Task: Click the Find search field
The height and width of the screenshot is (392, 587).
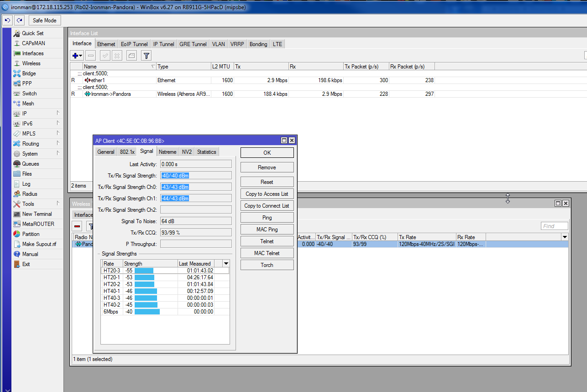Action: point(554,226)
